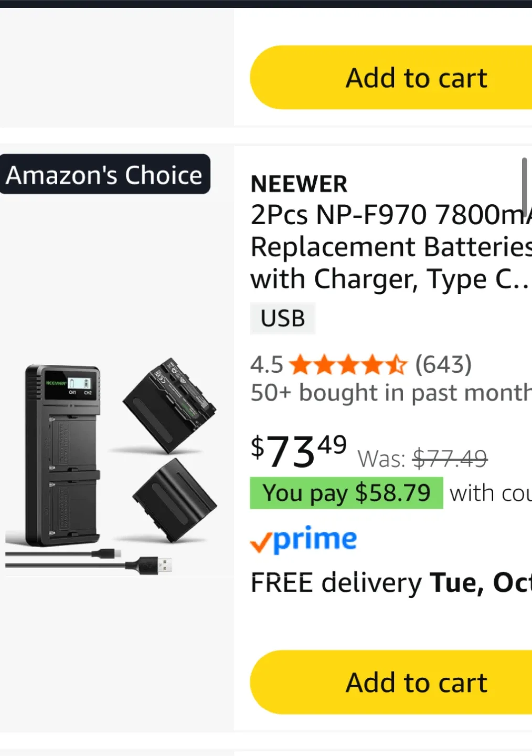Tap the top Add to cart button
Image resolution: width=532 pixels, height=756 pixels.
pos(391,78)
